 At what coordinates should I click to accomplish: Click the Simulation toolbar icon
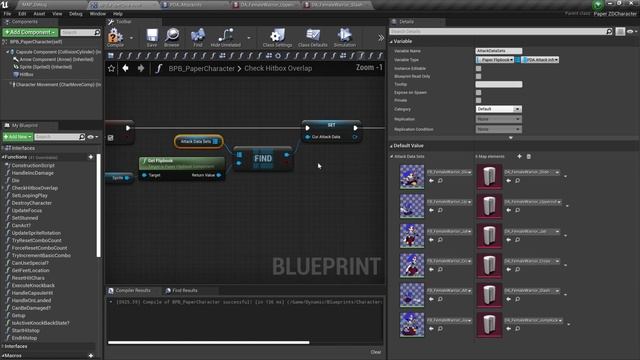(x=344, y=37)
